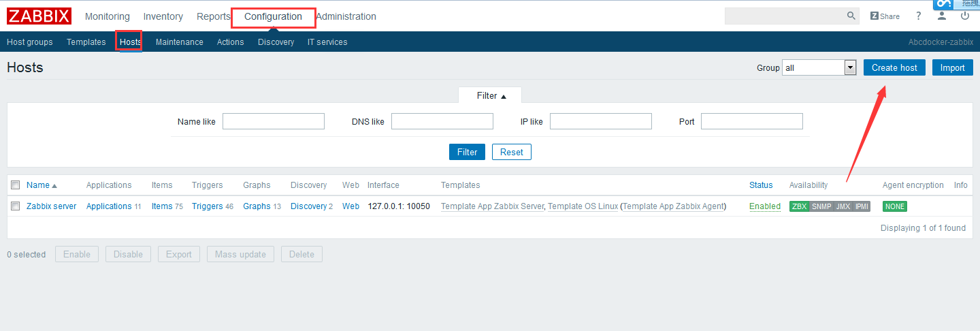
Task: Open the user profile icon
Action: (942, 16)
